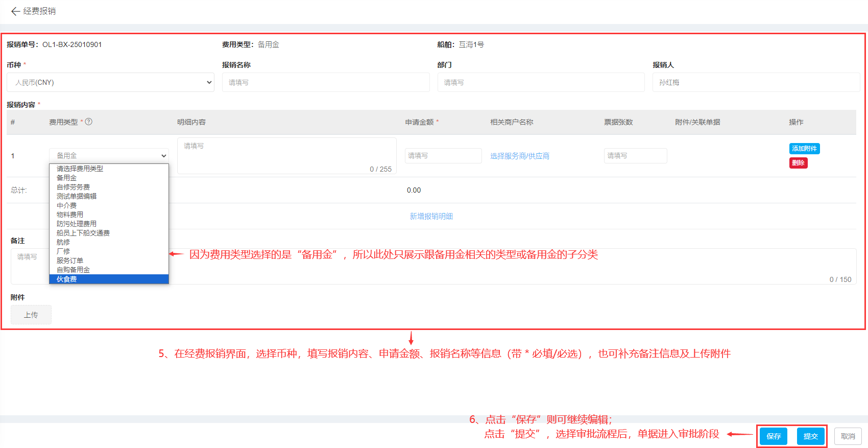Select 中介费 option
This screenshot has height=448, width=868.
(x=109, y=205)
